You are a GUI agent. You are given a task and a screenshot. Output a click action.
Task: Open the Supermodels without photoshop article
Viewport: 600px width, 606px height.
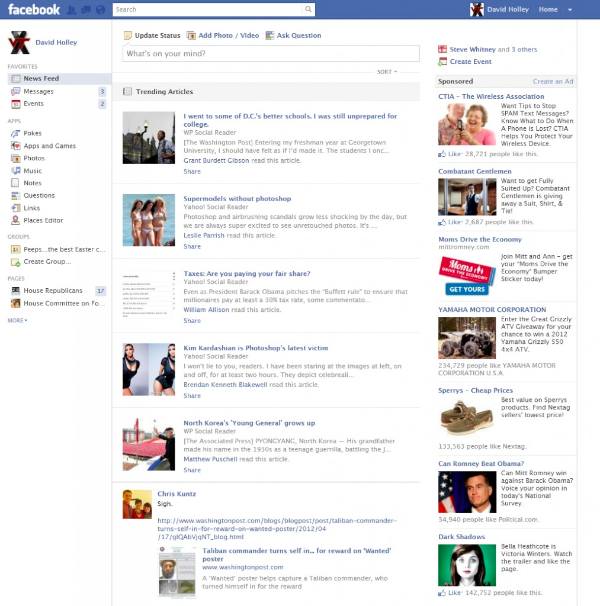click(x=237, y=199)
